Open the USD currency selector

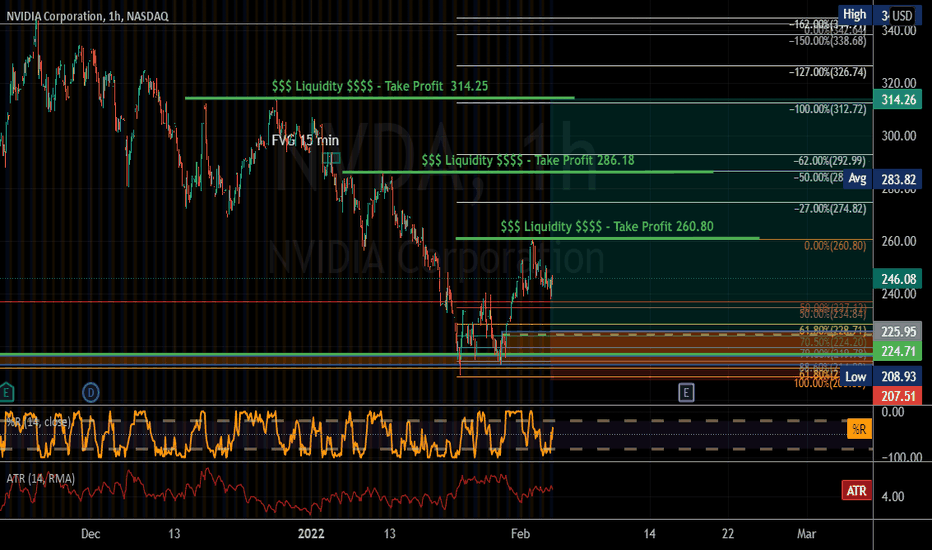(x=902, y=15)
